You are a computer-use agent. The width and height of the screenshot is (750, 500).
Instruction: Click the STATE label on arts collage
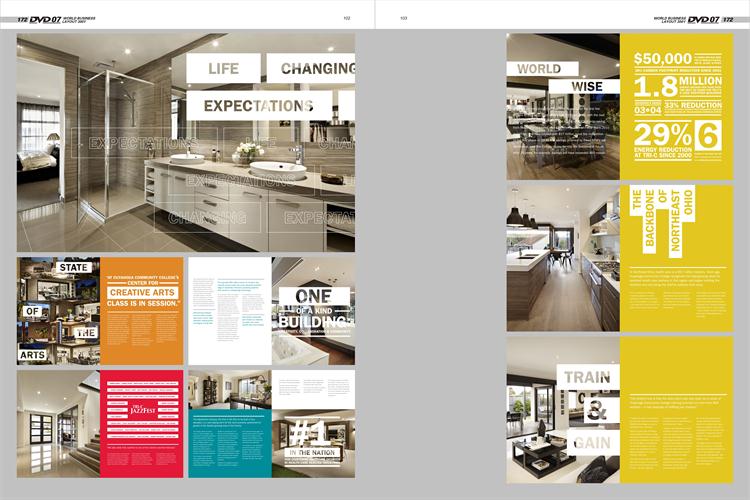click(76, 268)
